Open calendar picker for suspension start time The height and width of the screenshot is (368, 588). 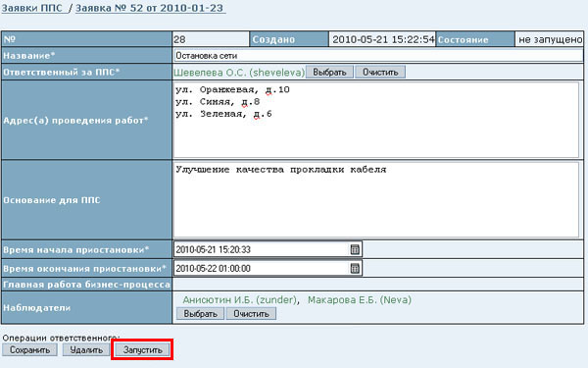pos(355,249)
